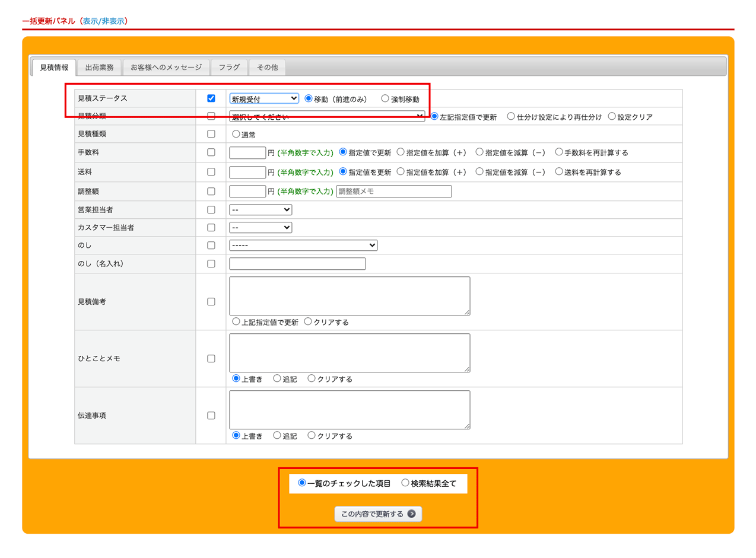Image resolution: width=756 pixels, height=558 pixels.
Task: Check the ひとことメモ checkbox
Action: 211,359
